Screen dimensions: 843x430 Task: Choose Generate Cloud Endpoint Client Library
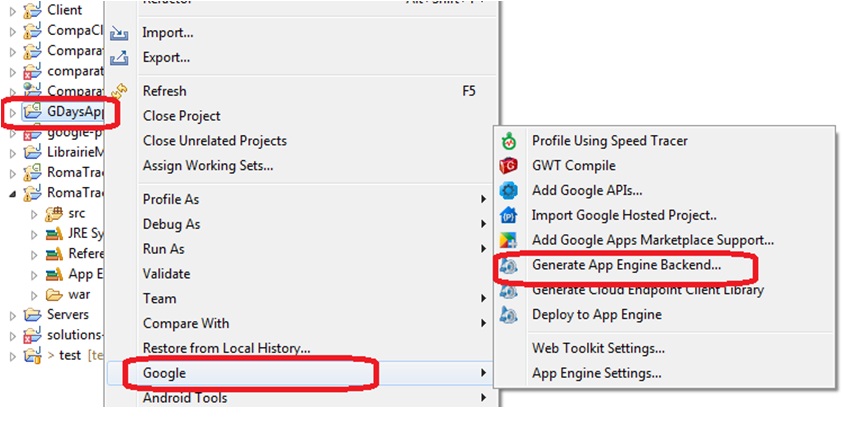[647, 290]
